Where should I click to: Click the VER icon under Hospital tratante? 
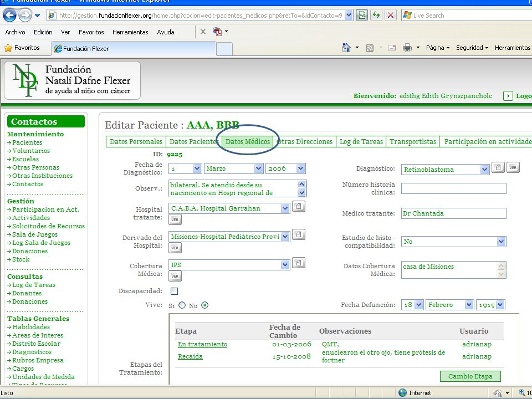click(175, 219)
